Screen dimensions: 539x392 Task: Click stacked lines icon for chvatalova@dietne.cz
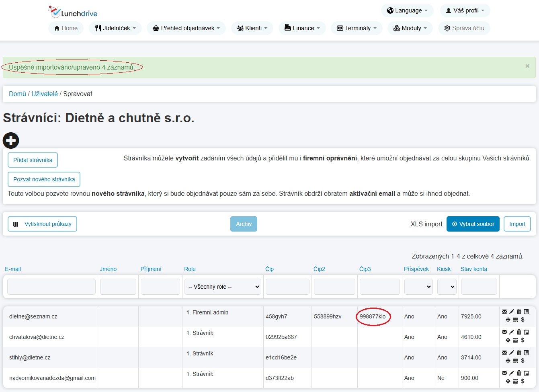[515, 340]
